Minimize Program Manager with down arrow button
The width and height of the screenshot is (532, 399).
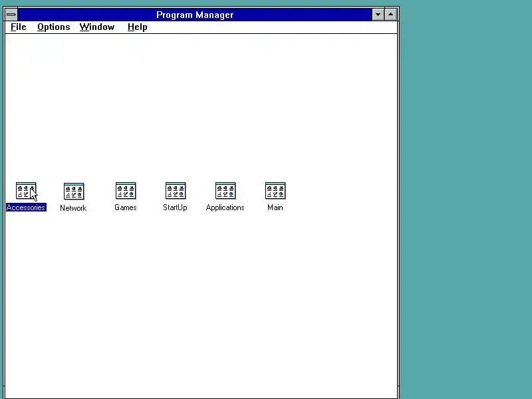click(x=378, y=15)
